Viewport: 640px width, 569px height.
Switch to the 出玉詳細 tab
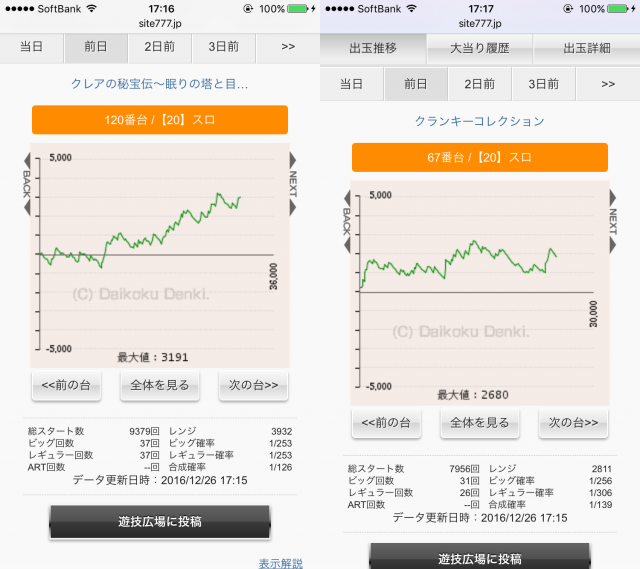coord(586,48)
